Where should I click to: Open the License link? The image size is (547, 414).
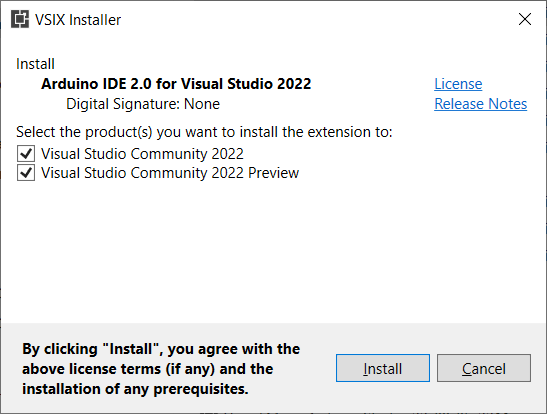[x=458, y=84]
